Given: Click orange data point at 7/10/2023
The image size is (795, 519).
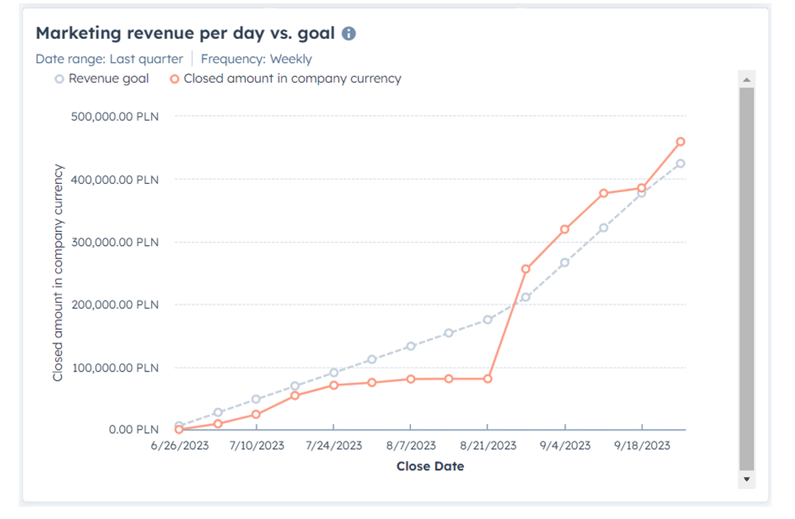Looking at the screenshot, I should (x=256, y=415).
